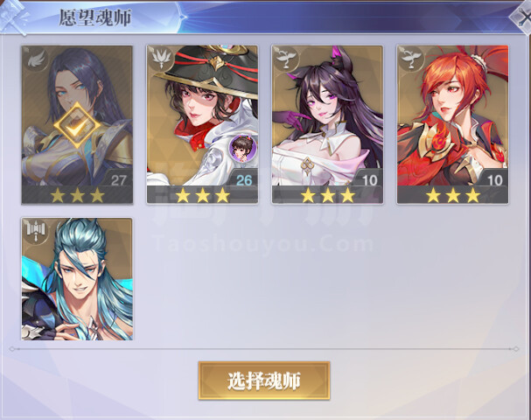Click the level 10 badge on fox girl card

369,179
